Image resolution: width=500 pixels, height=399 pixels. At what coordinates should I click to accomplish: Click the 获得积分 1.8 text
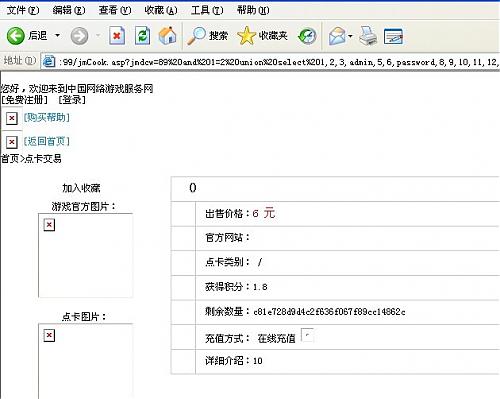[x=236, y=287]
